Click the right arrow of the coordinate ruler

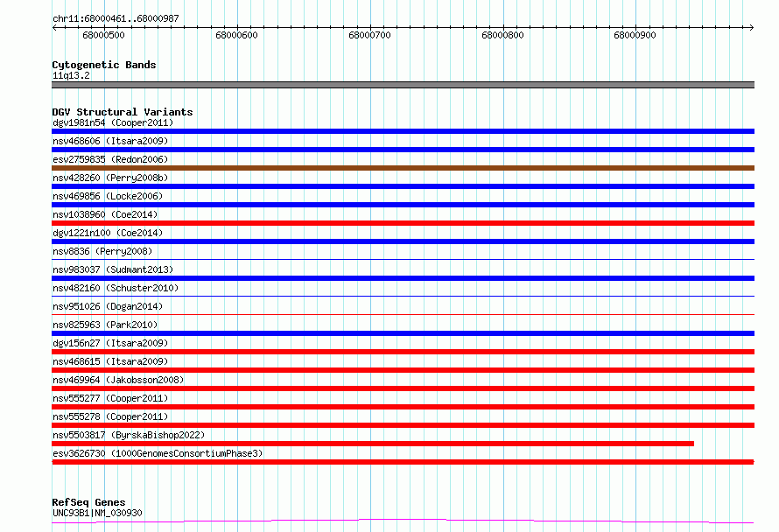click(752, 27)
